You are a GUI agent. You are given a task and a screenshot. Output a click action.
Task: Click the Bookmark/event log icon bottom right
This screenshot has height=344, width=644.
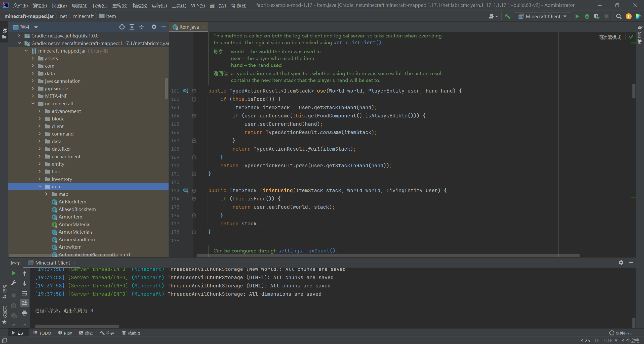coord(612,332)
